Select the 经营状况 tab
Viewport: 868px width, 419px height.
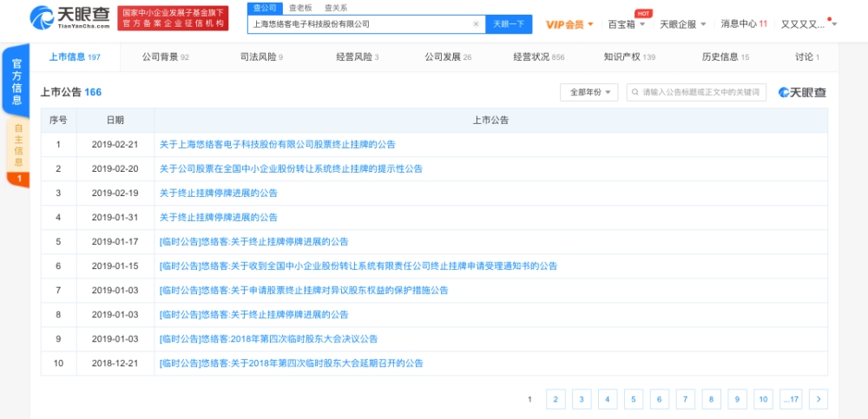[x=539, y=57]
